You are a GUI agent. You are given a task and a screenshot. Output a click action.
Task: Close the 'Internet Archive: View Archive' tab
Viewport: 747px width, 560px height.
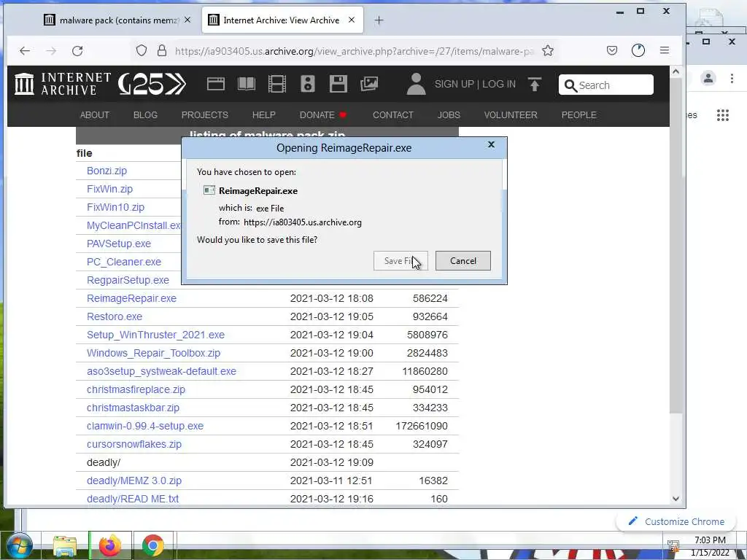(x=352, y=20)
